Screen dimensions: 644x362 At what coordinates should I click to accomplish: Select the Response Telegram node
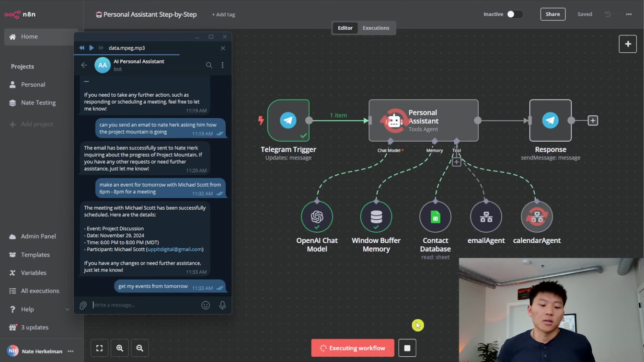coord(550,120)
